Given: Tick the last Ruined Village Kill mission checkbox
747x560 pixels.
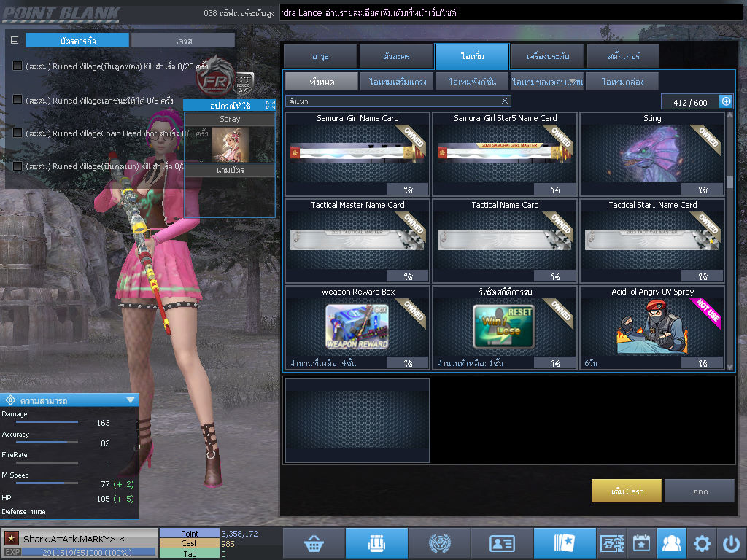Looking at the screenshot, I should pyautogui.click(x=18, y=166).
